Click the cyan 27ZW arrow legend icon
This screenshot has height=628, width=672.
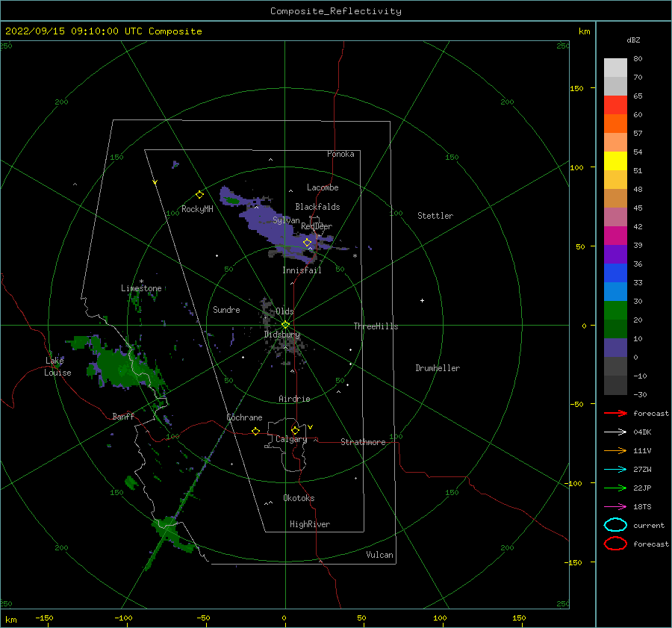(615, 470)
